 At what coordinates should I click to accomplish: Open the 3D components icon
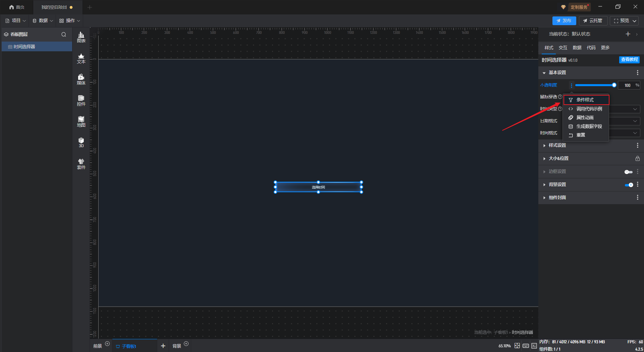tap(81, 142)
